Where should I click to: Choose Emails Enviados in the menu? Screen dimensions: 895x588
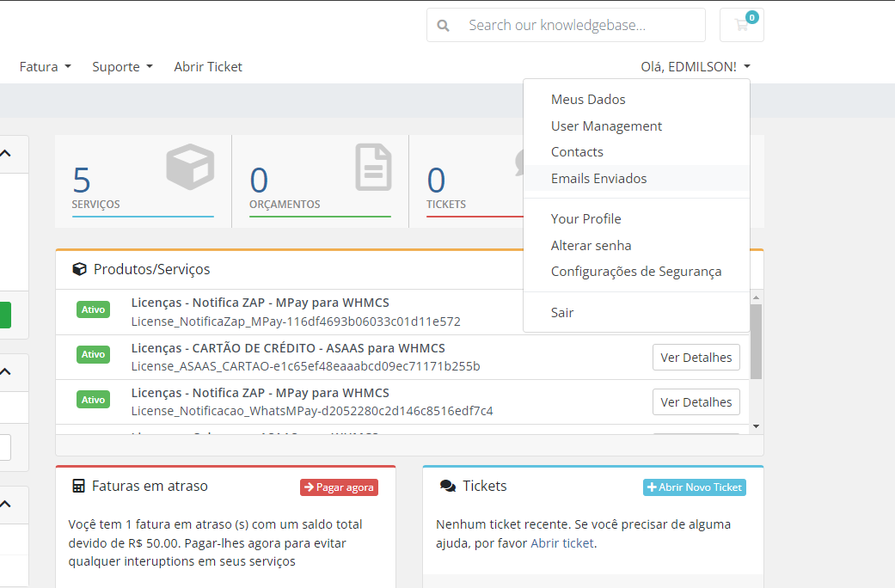pyautogui.click(x=598, y=179)
